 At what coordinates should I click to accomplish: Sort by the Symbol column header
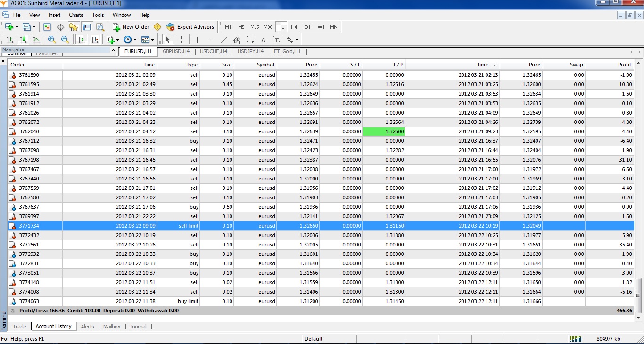[x=255, y=65]
